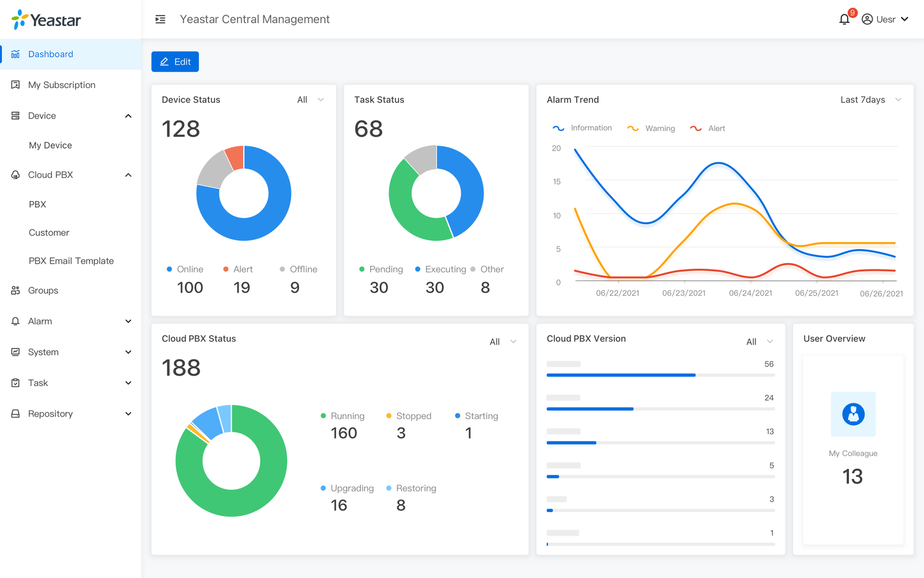Click the Device server icon
Viewport: 924px width, 578px height.
[x=16, y=116]
